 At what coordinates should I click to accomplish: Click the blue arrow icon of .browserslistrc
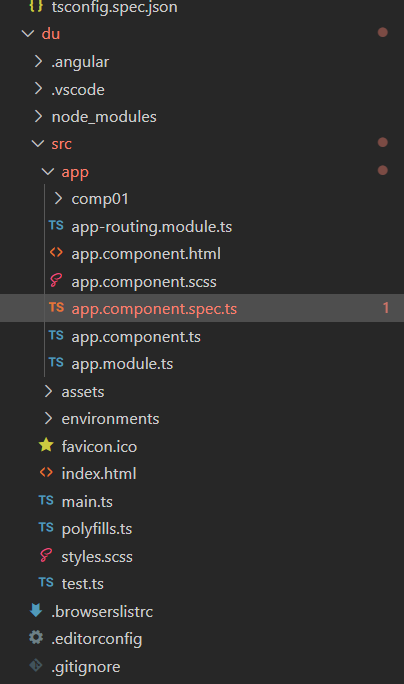pyautogui.click(x=36, y=610)
